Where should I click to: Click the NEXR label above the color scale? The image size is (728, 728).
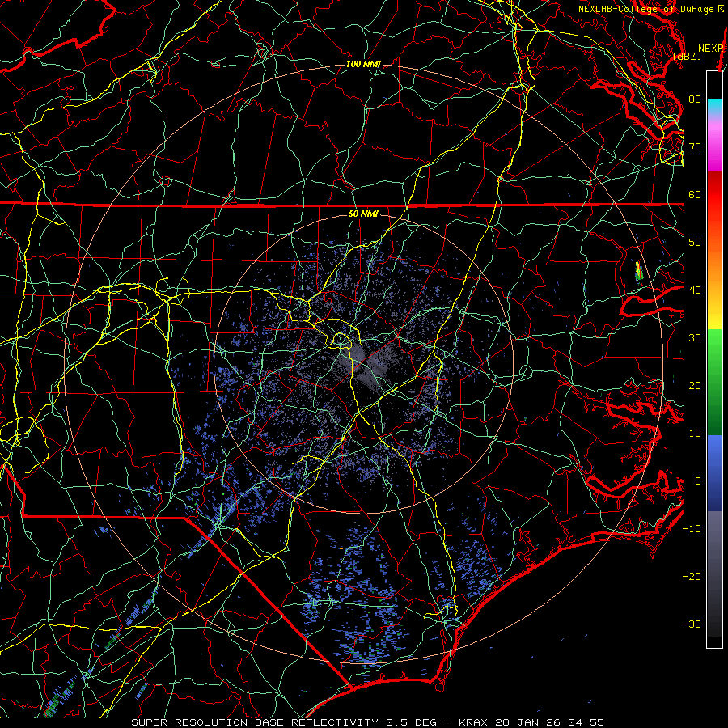[711, 49]
